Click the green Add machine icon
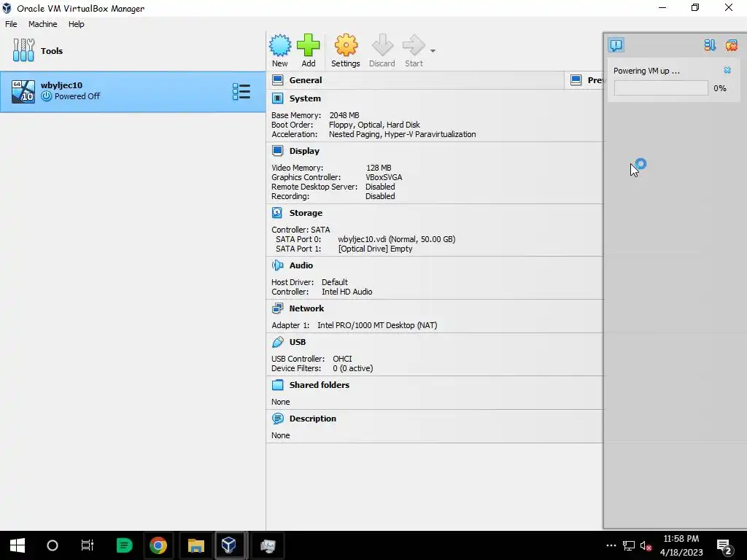 pyautogui.click(x=309, y=45)
